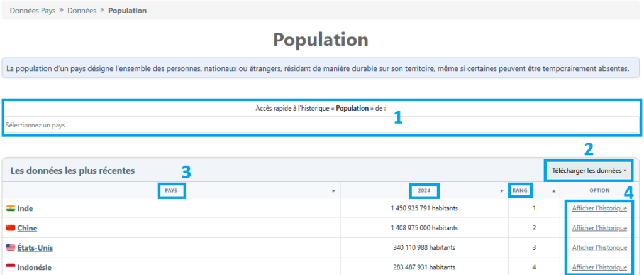This screenshot has width=644, height=275.
Task: Click the Population breadcrumb item
Action: [x=127, y=11]
